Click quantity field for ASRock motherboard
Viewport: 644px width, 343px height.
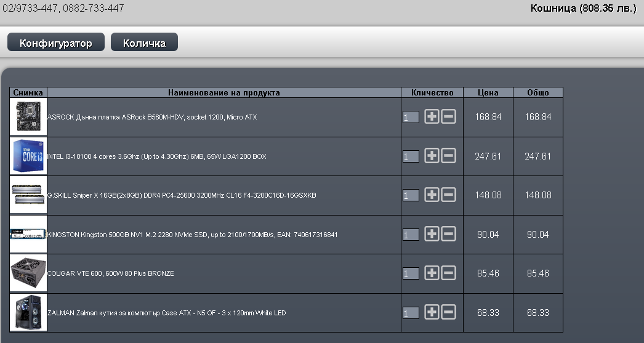point(411,117)
